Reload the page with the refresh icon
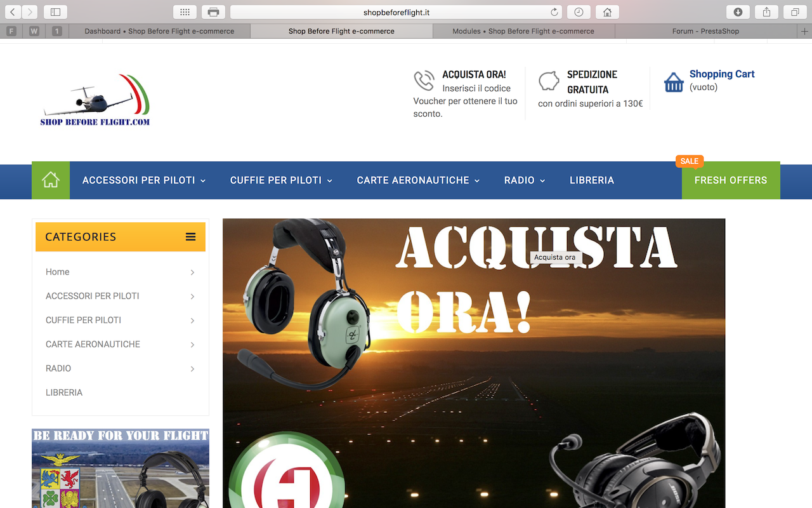Viewport: 812px width, 508px height. (x=554, y=12)
